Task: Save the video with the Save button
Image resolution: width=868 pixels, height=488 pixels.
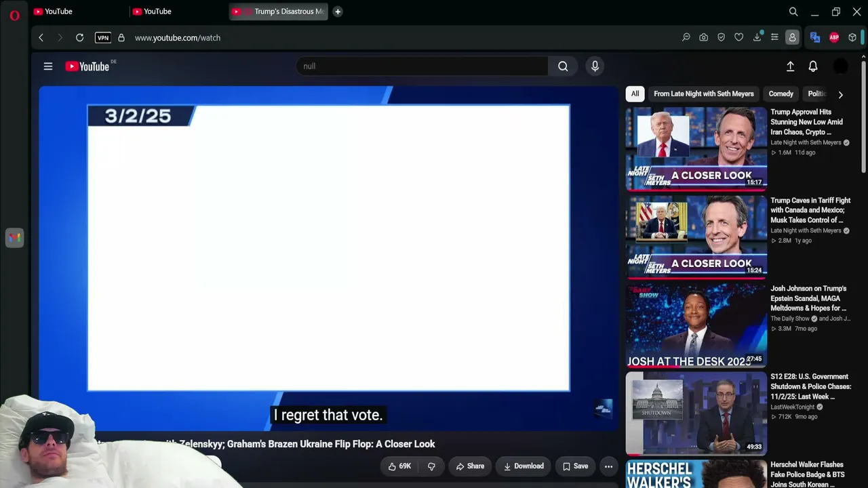Action: click(575, 466)
